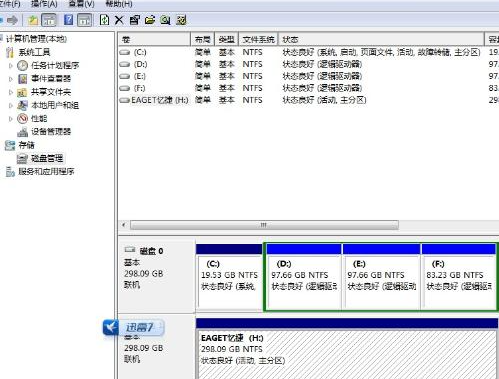
Task: Expand the 性能 tree node
Action: pos(11,119)
